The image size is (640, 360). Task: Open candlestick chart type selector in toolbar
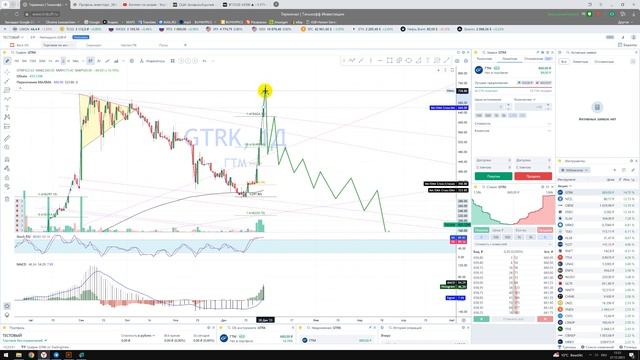(x=90, y=61)
